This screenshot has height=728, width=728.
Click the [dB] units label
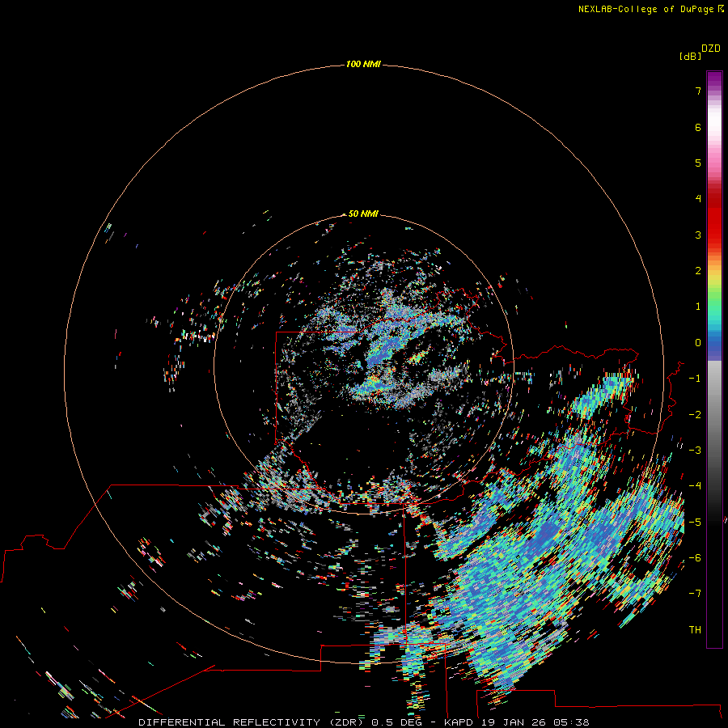click(x=690, y=57)
